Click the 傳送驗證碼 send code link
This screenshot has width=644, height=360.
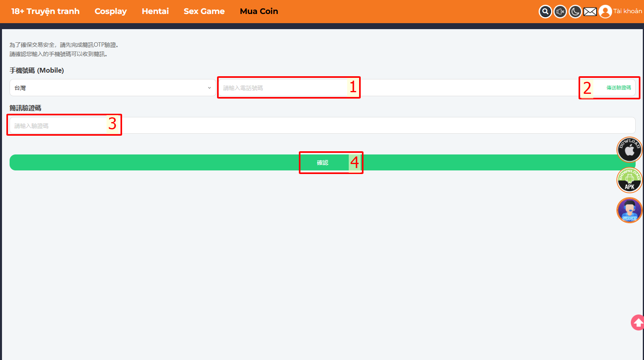click(618, 88)
